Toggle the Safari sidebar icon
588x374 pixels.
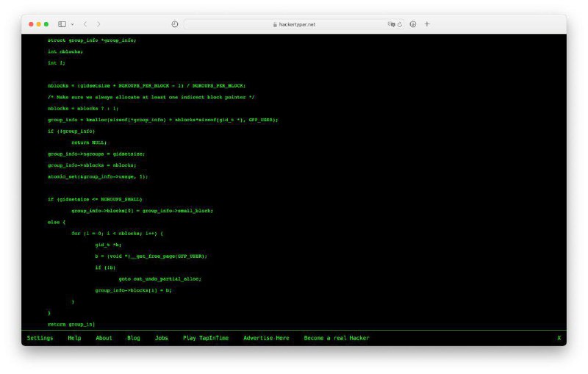pyautogui.click(x=62, y=24)
